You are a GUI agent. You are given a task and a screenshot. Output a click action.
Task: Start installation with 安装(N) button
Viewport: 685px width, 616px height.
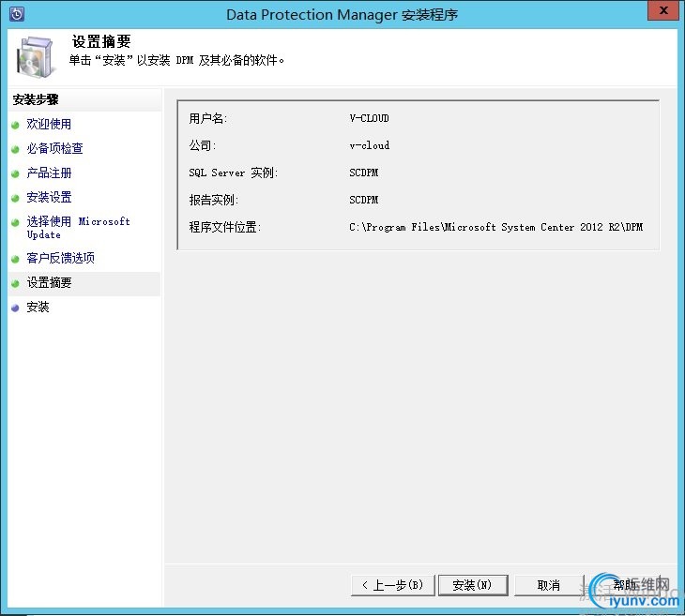473,585
